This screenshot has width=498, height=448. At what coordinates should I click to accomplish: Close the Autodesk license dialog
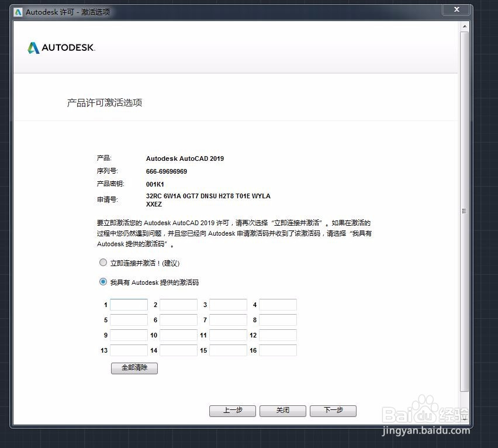click(456, 9)
